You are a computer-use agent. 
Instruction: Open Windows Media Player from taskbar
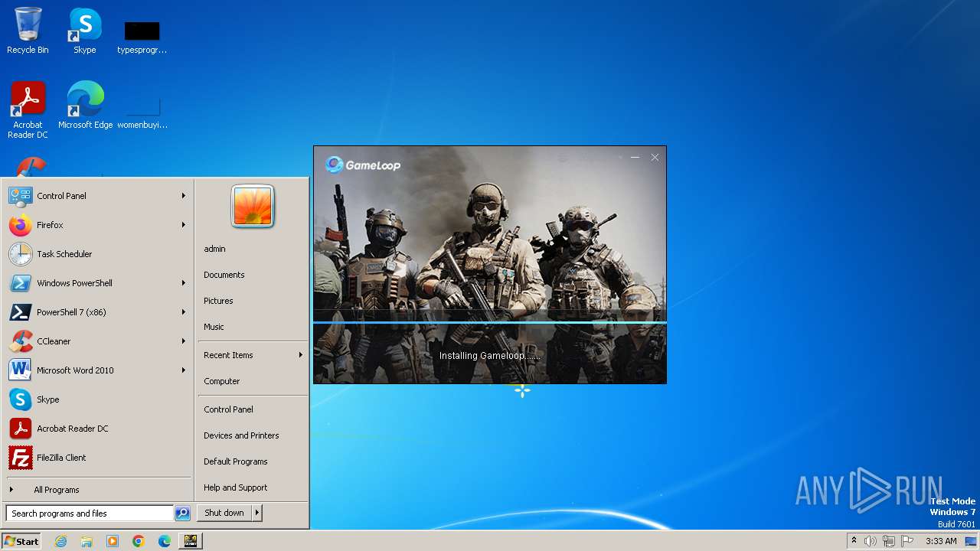pos(113,541)
